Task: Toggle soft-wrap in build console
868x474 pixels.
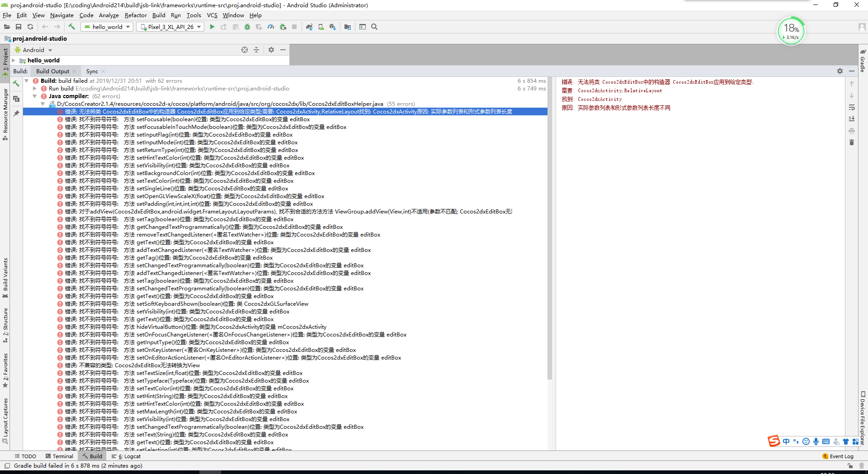Action: (852, 108)
